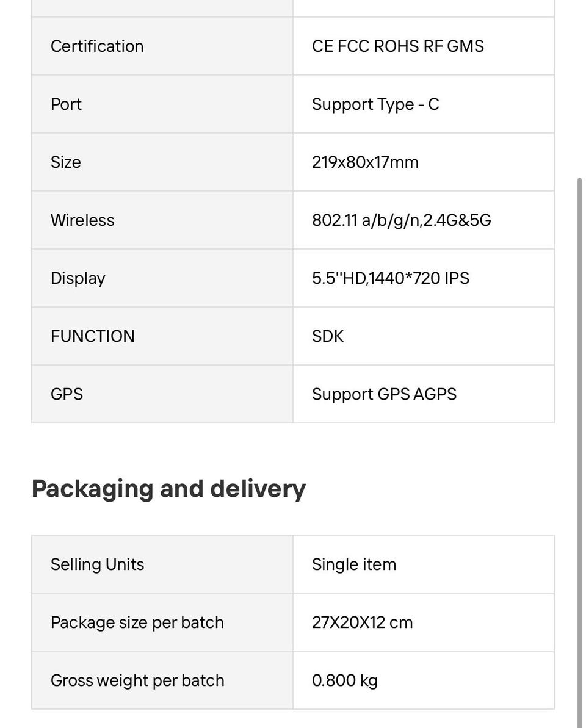Select the 219x80x17mm size value
This screenshot has height=728, width=586.
365,162
